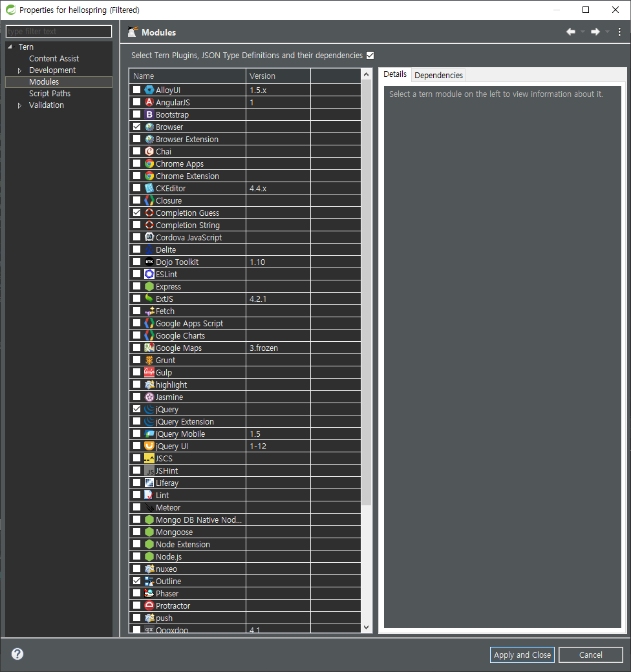Click the AlloyUI module icon

[x=149, y=90]
